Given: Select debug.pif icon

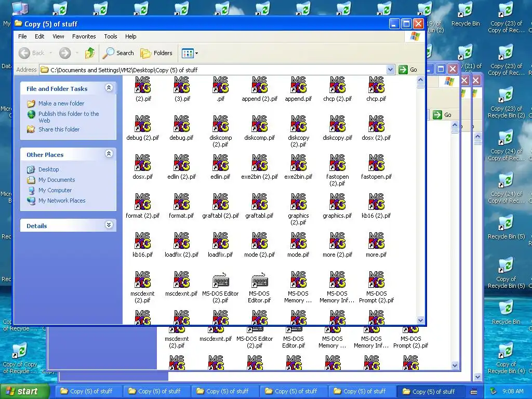Looking at the screenshot, I should coord(181,124).
